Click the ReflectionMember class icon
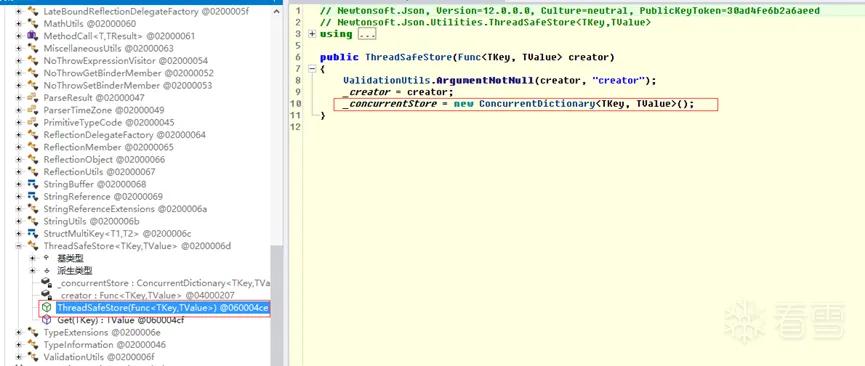The image size is (865, 366). (33, 147)
